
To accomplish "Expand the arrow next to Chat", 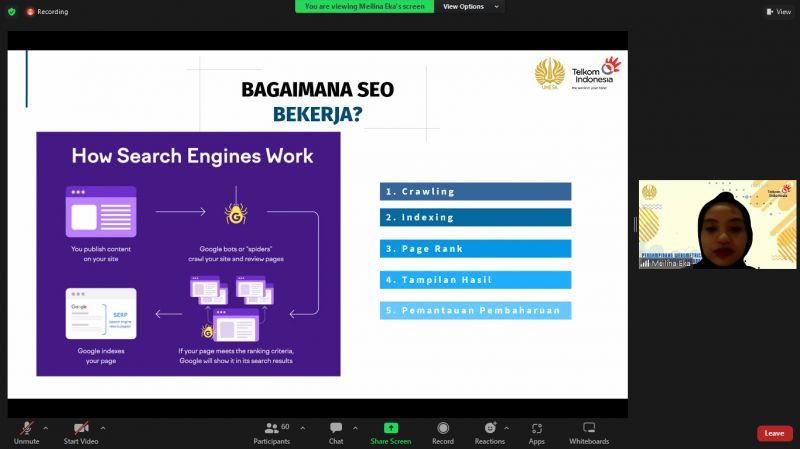I will coord(354,427).
